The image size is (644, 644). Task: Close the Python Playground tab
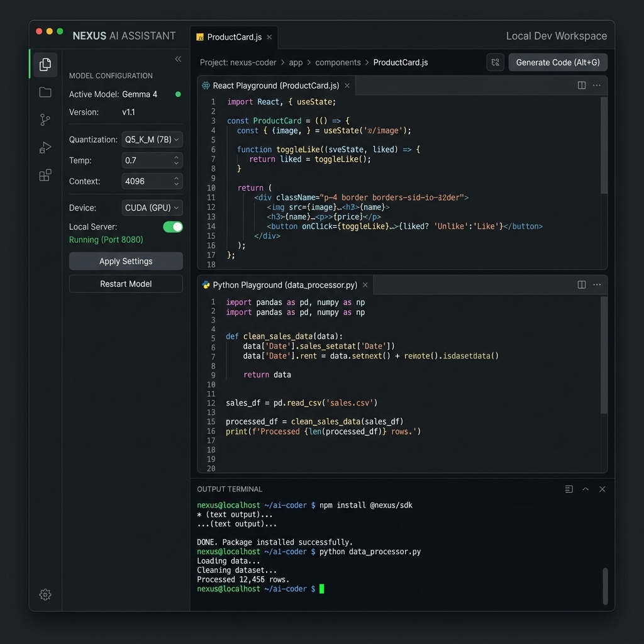365,285
